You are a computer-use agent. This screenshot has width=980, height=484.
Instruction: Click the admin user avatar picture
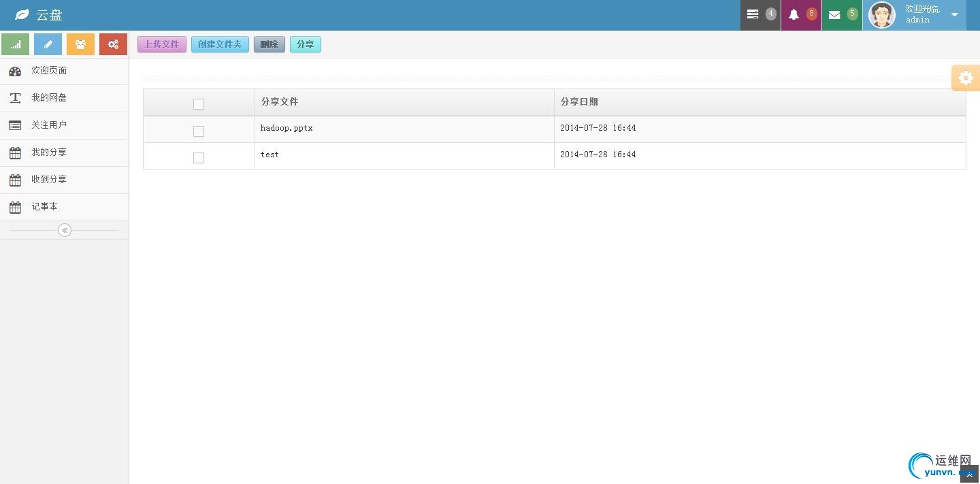point(882,15)
